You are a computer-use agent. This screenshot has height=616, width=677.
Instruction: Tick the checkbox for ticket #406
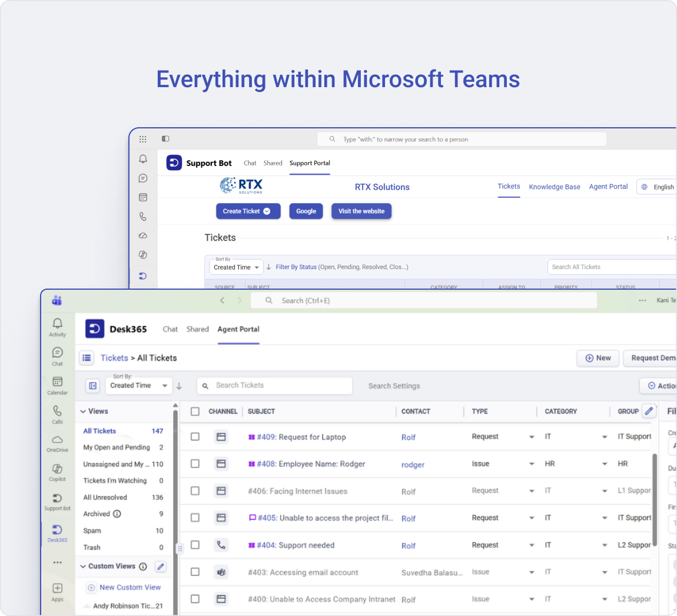(195, 491)
